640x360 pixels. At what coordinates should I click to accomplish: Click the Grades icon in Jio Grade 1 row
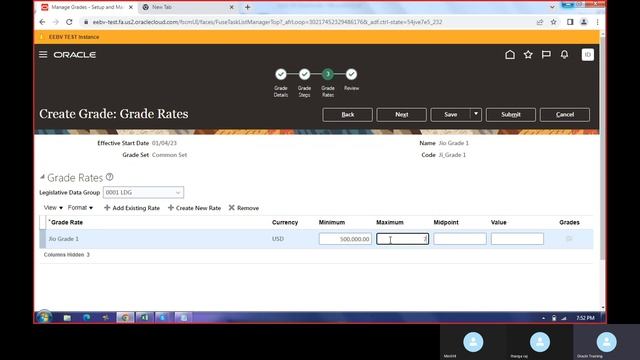pos(569,239)
